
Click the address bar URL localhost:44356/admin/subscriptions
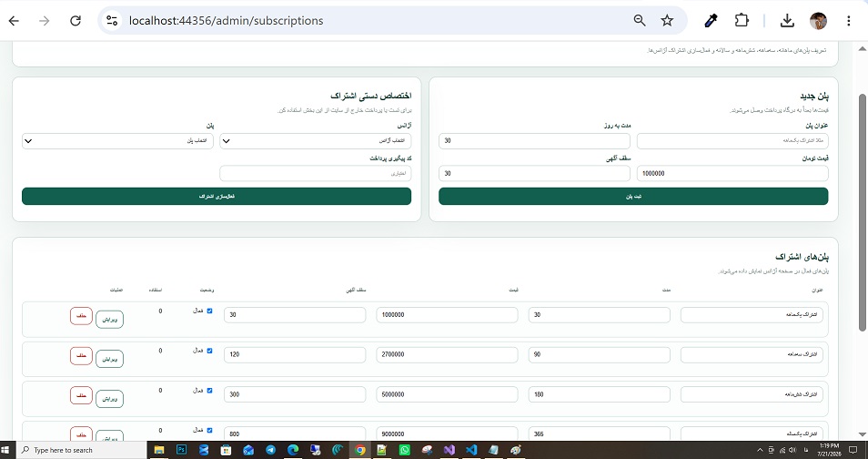pyautogui.click(x=226, y=21)
